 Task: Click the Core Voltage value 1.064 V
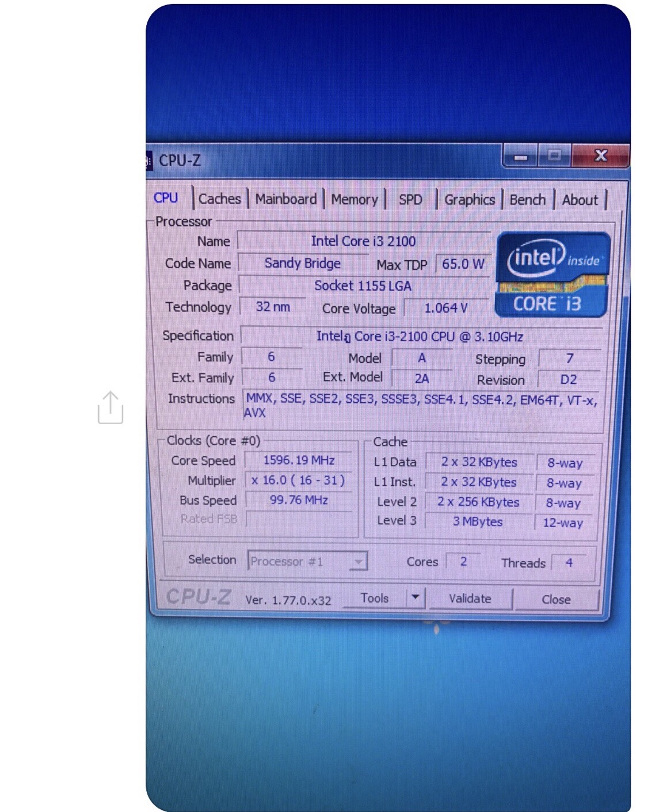(446, 308)
